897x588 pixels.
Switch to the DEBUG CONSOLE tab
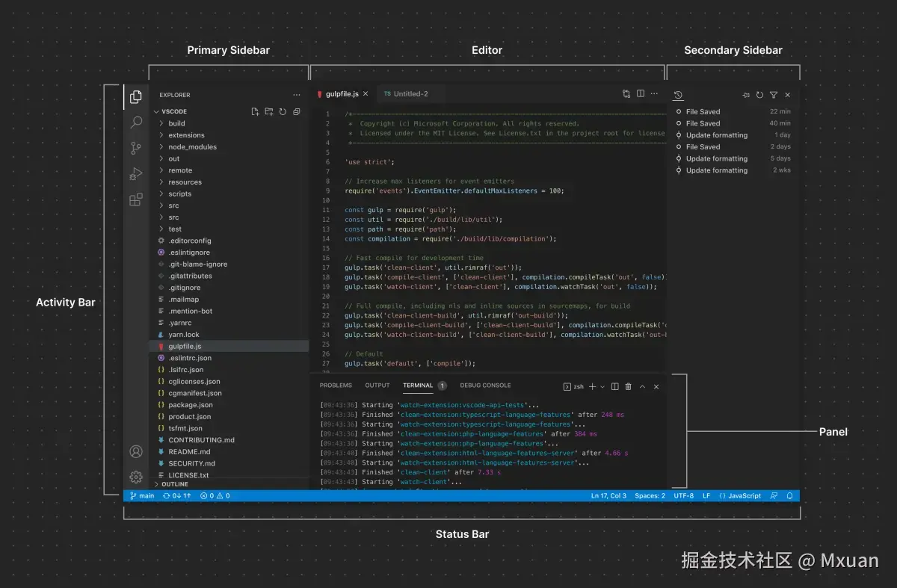tap(486, 386)
